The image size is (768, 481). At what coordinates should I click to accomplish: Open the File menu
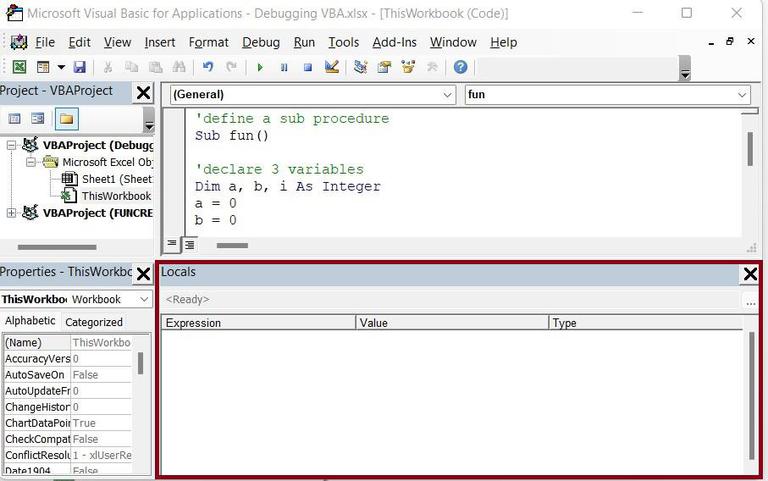click(45, 43)
